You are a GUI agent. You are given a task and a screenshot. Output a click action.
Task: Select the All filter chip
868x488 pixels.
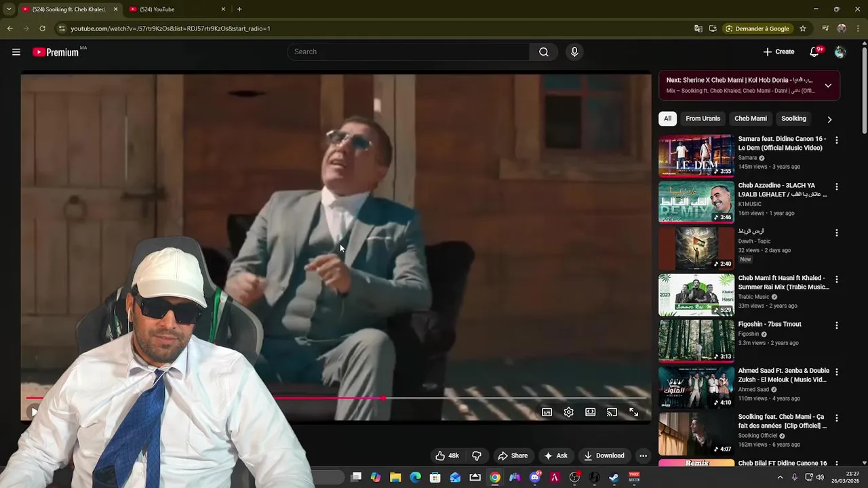point(667,119)
